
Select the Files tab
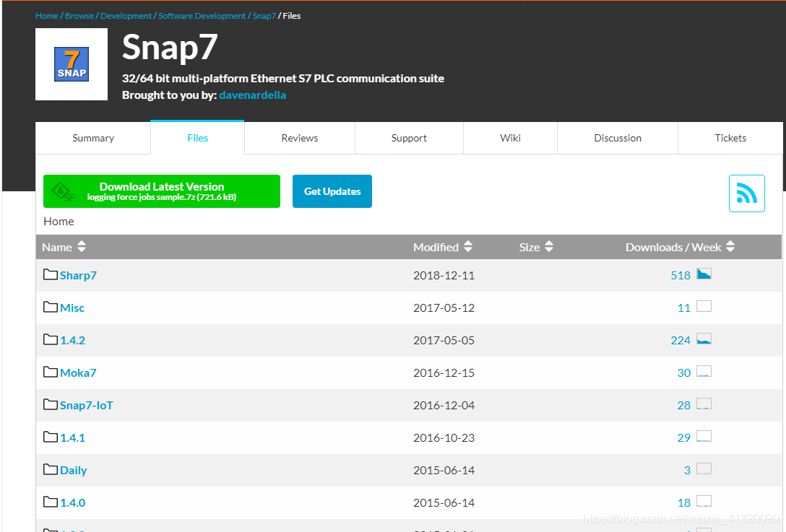tap(197, 138)
